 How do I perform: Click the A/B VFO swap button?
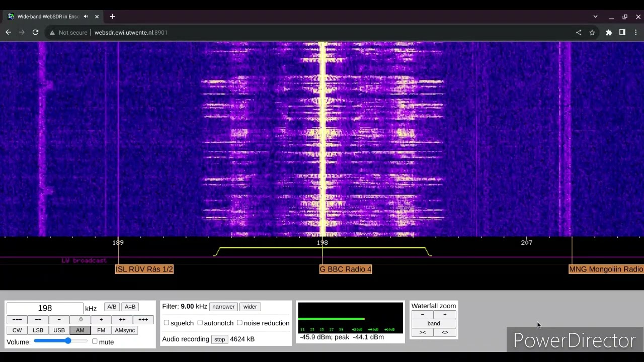point(112,307)
